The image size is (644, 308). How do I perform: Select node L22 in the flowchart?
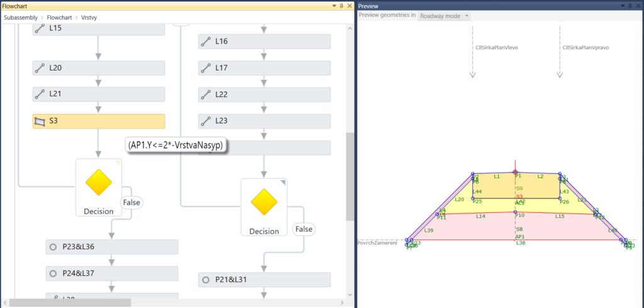pyautogui.click(x=265, y=94)
